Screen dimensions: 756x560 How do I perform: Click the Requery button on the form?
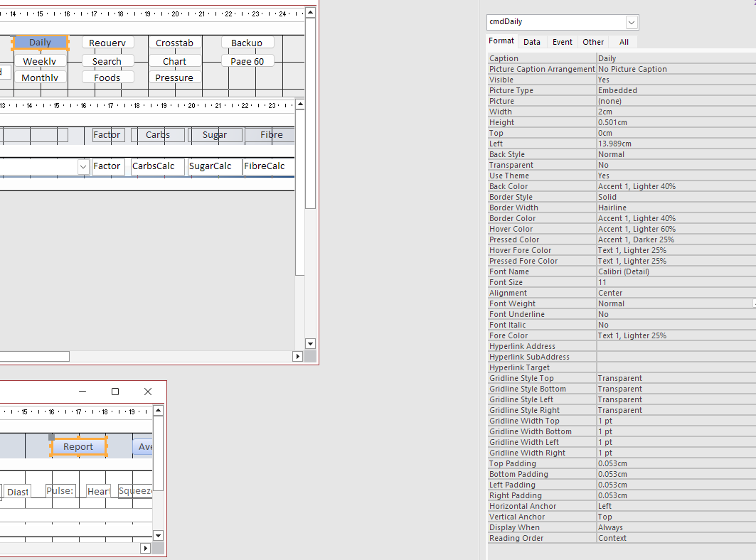coord(107,43)
